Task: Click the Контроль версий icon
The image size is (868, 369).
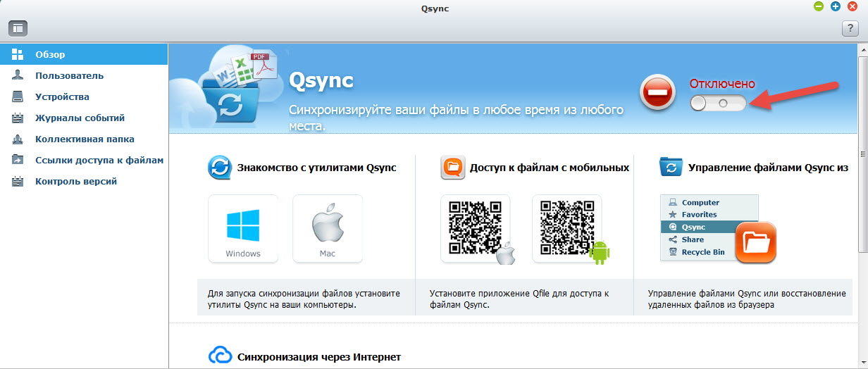Action: pos(18,181)
